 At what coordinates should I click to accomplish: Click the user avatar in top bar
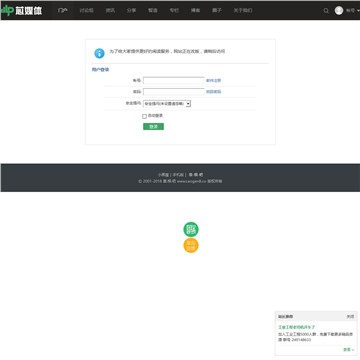click(339, 10)
